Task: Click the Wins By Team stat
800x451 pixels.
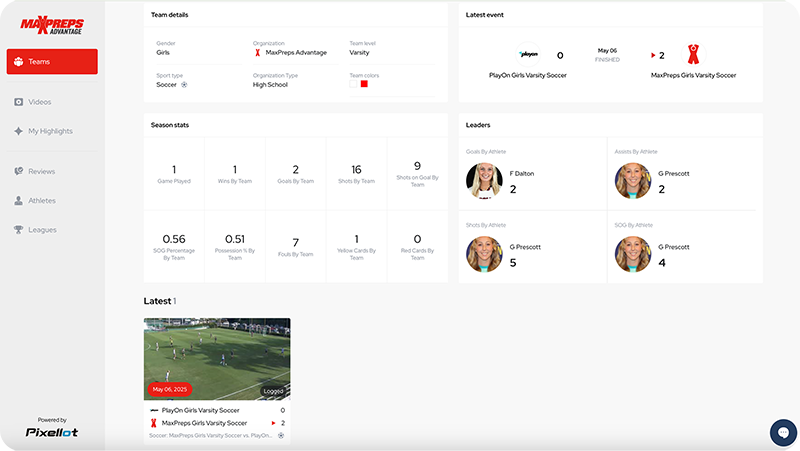Action: 235,173
